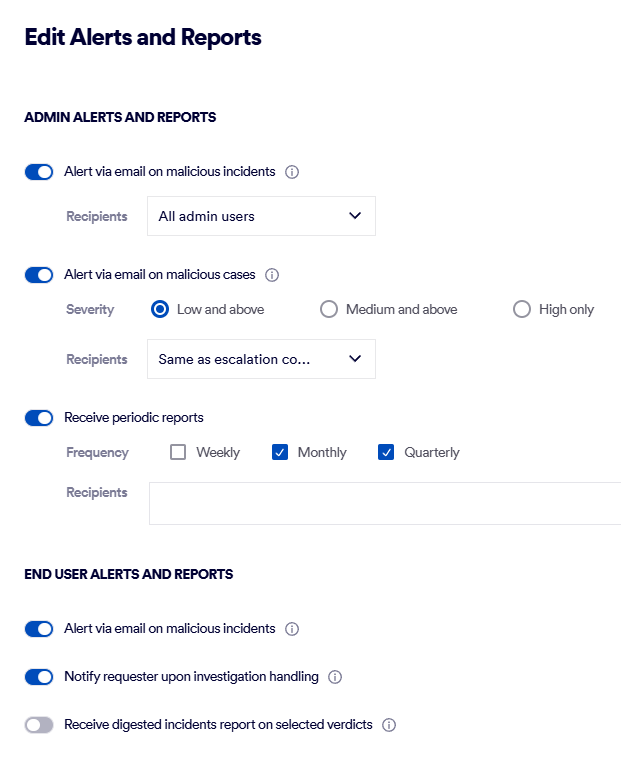Click info icon for digested incidents report
Screen dimensions: 621x758
389,725
